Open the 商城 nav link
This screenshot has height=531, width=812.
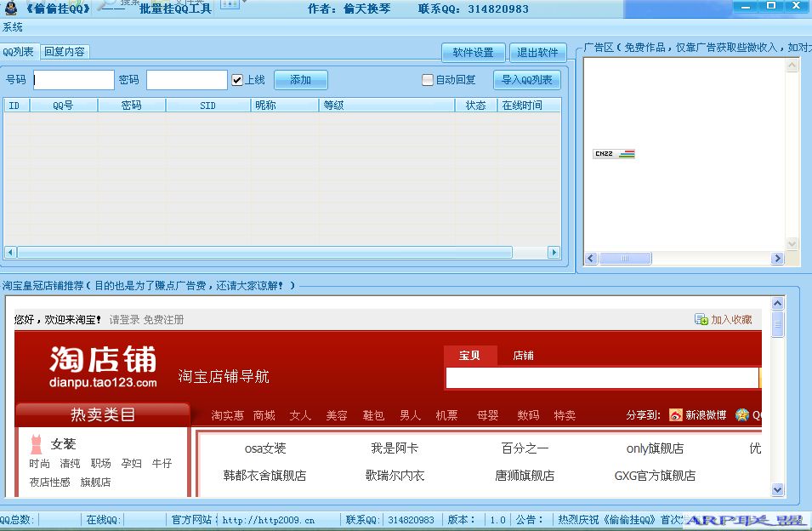coord(264,415)
